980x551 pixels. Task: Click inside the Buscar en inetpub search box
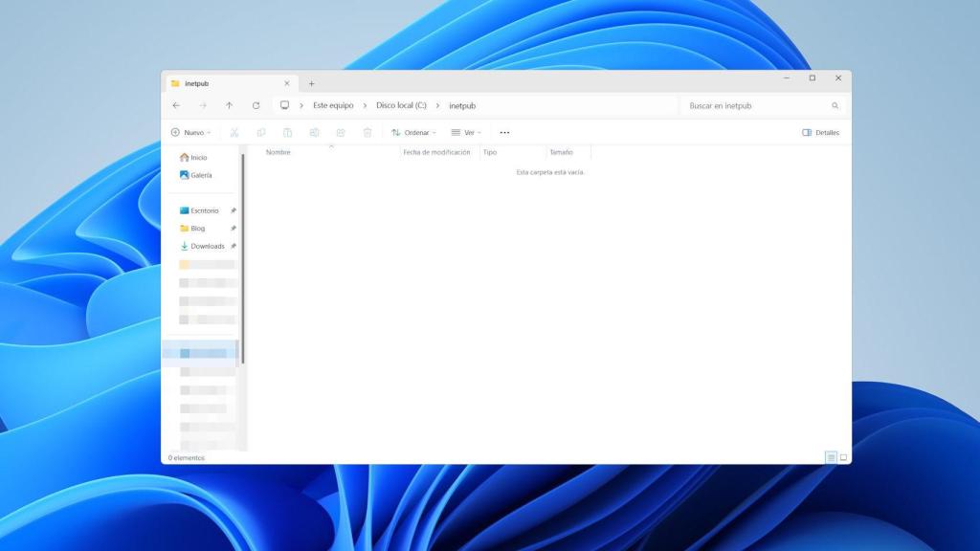pyautogui.click(x=761, y=105)
